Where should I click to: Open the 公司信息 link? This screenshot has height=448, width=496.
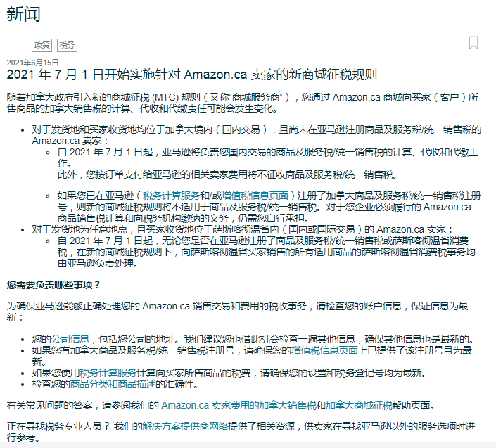pos(70,339)
